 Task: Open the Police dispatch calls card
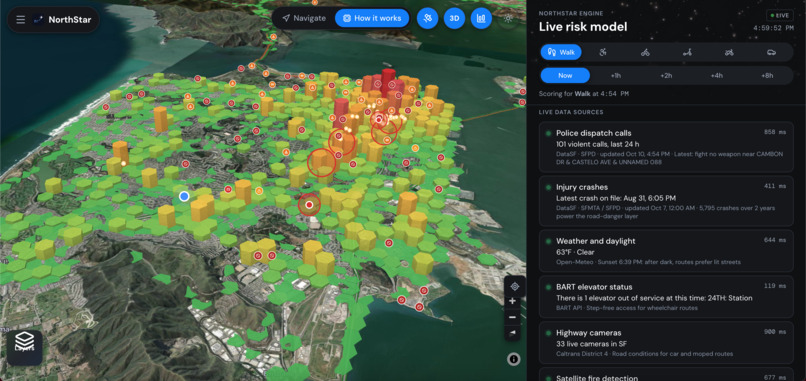click(x=666, y=147)
